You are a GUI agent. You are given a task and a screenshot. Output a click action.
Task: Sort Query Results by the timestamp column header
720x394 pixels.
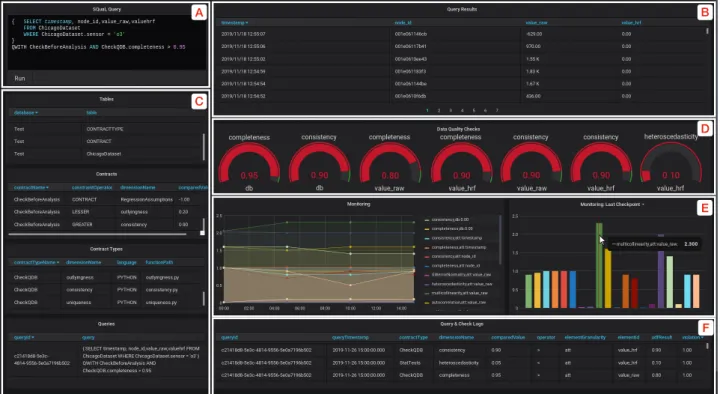[x=234, y=23]
